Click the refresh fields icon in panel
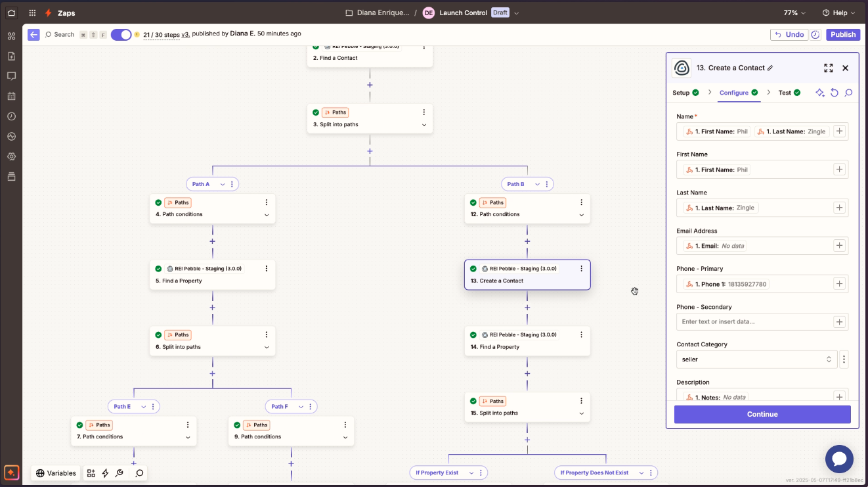Image resolution: width=868 pixels, height=487 pixels. [835, 93]
